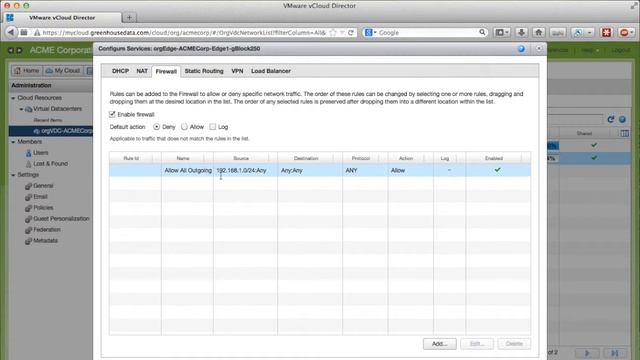Image resolution: width=640 pixels, height=360 pixels.
Task: Sort by Rule Id column header
Action: pyautogui.click(x=131, y=158)
